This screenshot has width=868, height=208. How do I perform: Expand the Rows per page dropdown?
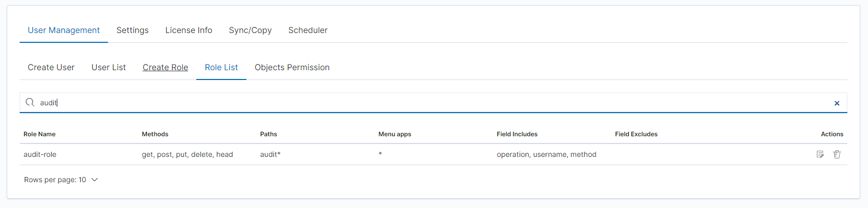(x=94, y=180)
